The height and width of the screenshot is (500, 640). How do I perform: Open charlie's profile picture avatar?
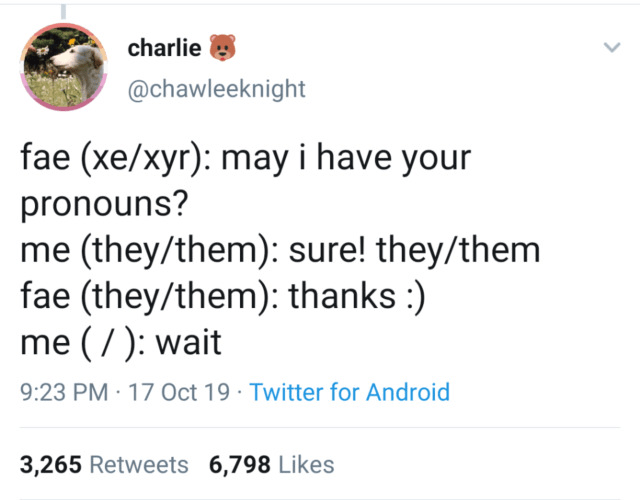tap(65, 66)
